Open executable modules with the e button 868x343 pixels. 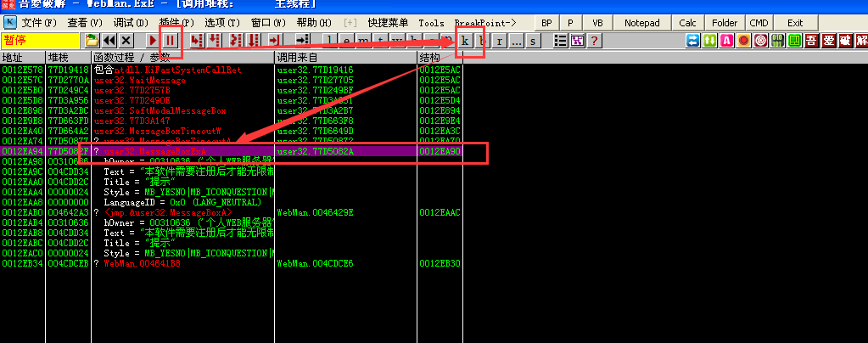[x=346, y=41]
